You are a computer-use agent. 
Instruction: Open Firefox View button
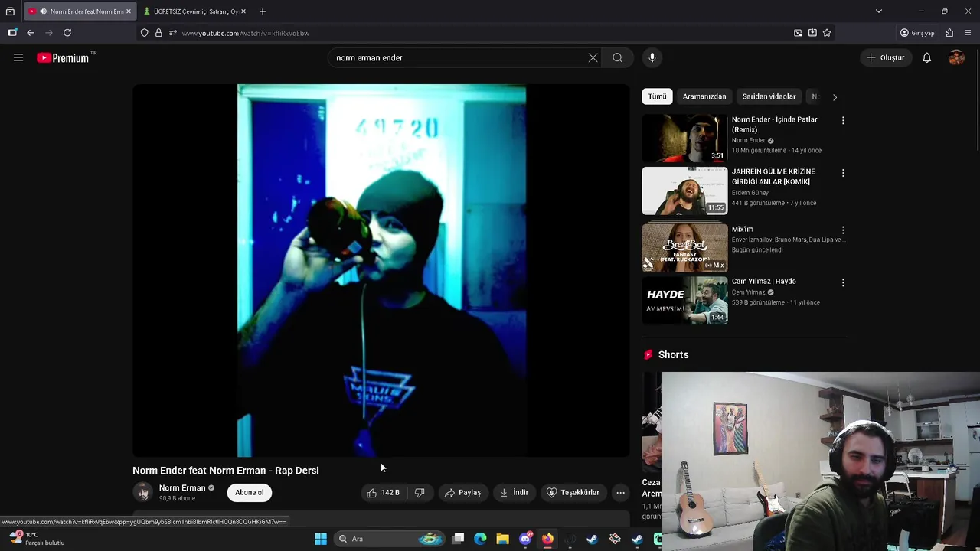[10, 11]
